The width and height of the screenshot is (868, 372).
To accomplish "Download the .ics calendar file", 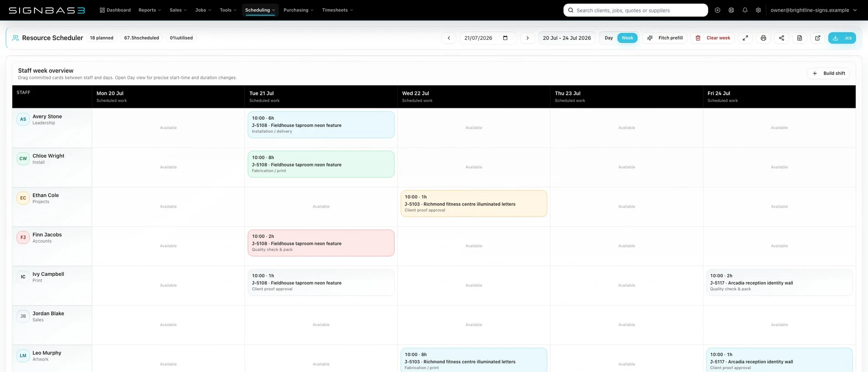I will 842,38.
